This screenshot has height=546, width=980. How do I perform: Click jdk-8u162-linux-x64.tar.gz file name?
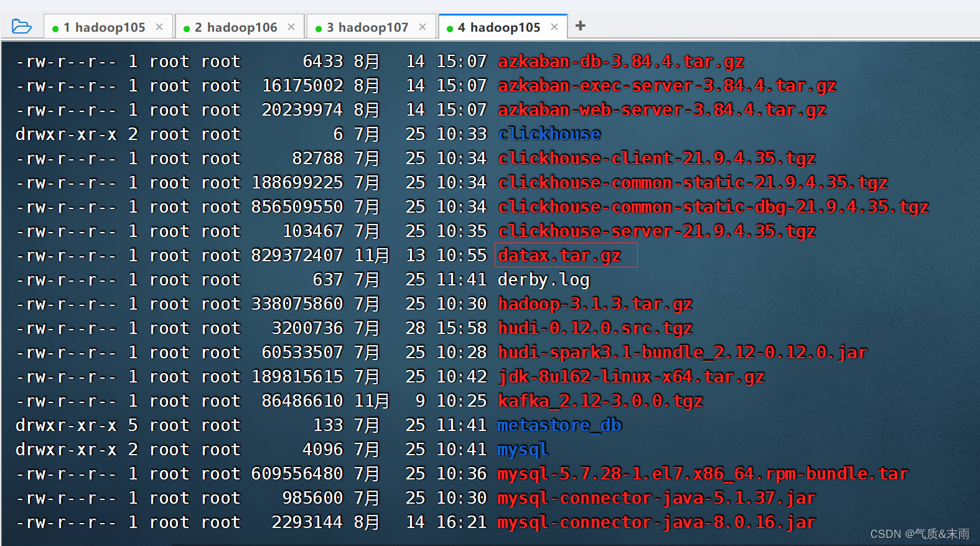pyautogui.click(x=632, y=377)
